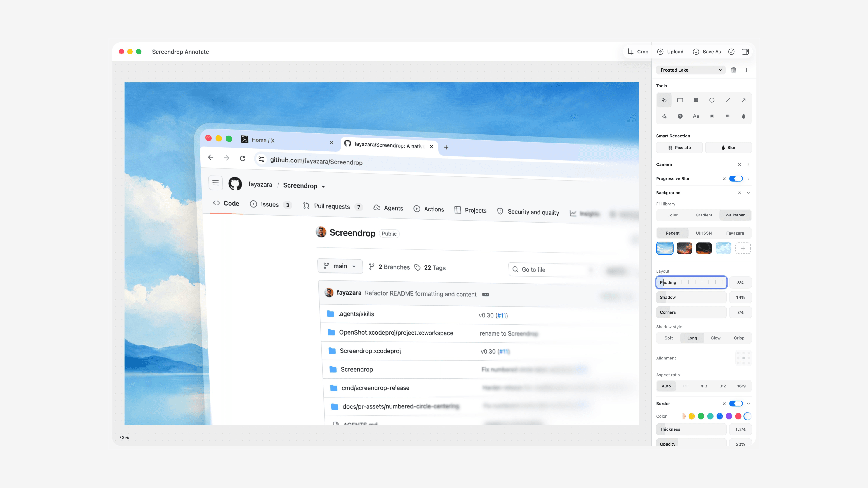Pick the green border color swatch
This screenshot has height=488, width=868.
point(701,416)
